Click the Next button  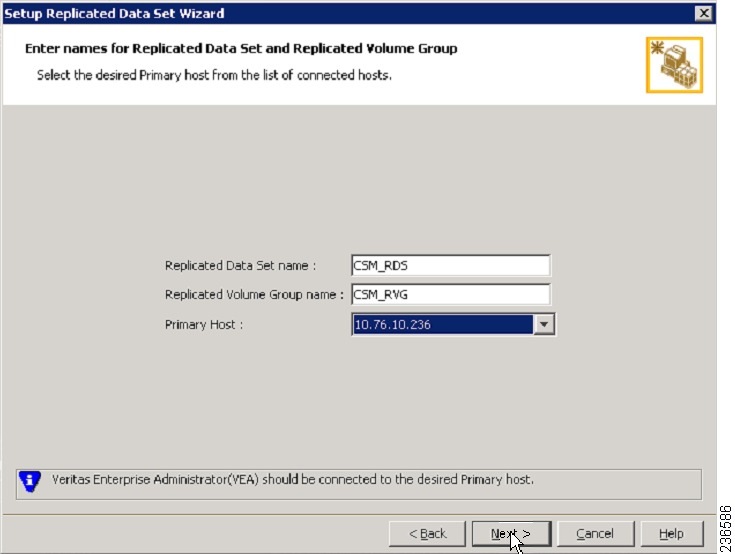(511, 533)
